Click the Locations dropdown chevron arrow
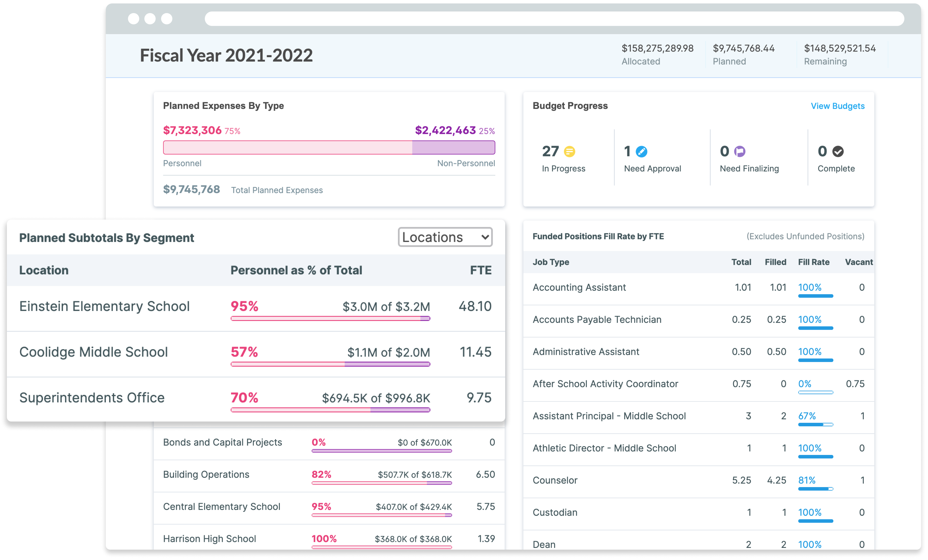928x560 pixels. point(485,237)
